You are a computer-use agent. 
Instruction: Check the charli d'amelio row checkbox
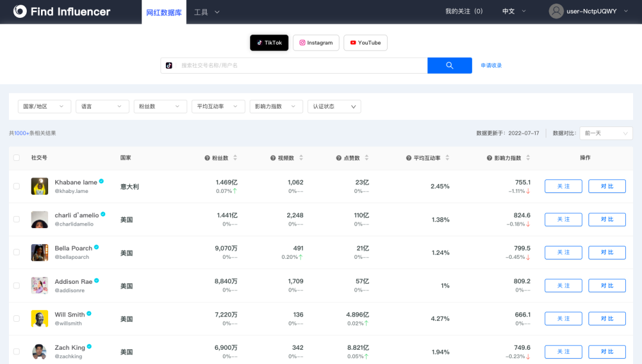coord(17,219)
